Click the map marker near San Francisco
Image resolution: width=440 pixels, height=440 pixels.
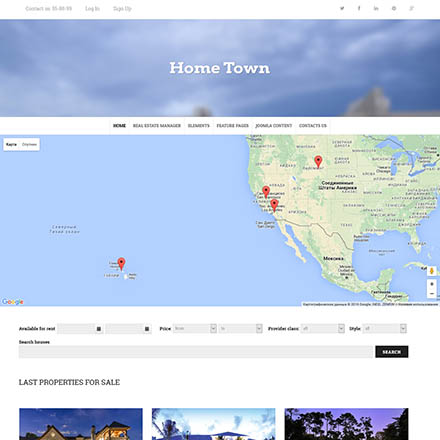point(266,192)
